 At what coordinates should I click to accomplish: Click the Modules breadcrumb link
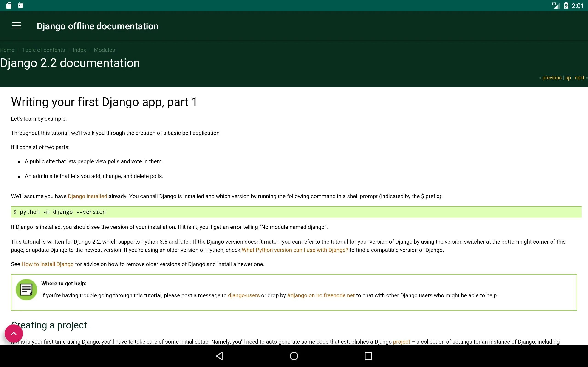[104, 50]
